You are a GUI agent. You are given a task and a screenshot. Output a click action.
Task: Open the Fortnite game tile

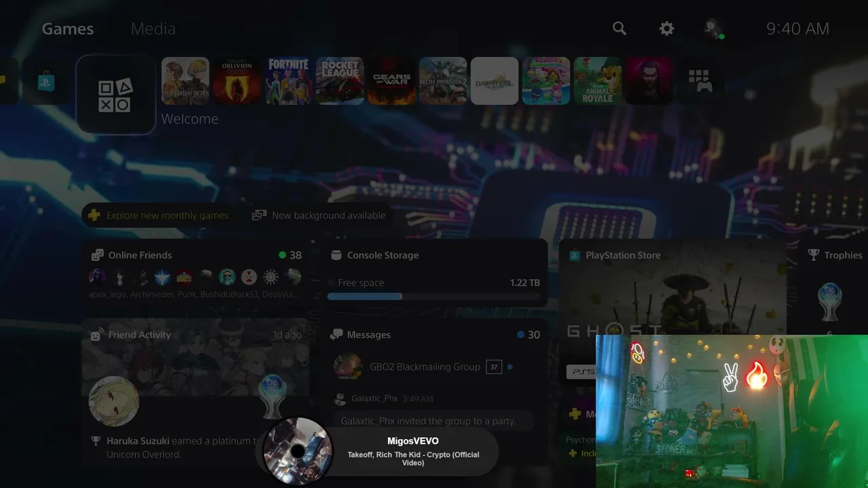(288, 81)
